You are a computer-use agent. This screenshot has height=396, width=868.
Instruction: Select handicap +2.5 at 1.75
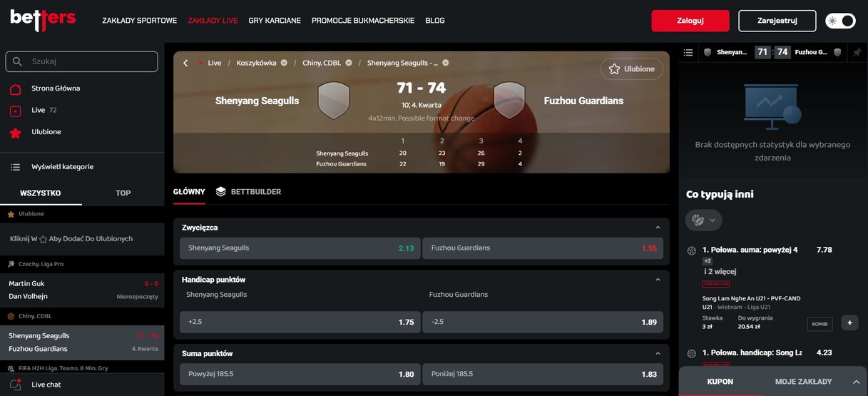pos(300,322)
